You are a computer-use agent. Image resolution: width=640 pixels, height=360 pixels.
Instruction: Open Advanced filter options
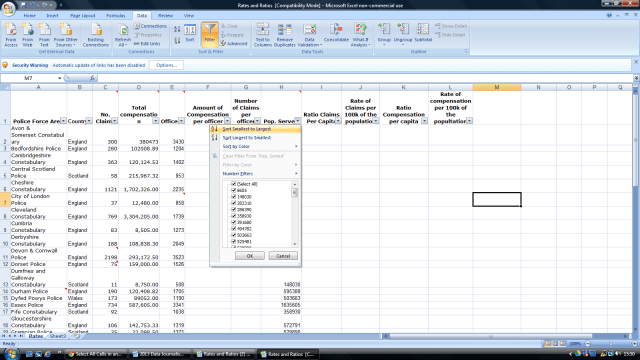(234, 44)
